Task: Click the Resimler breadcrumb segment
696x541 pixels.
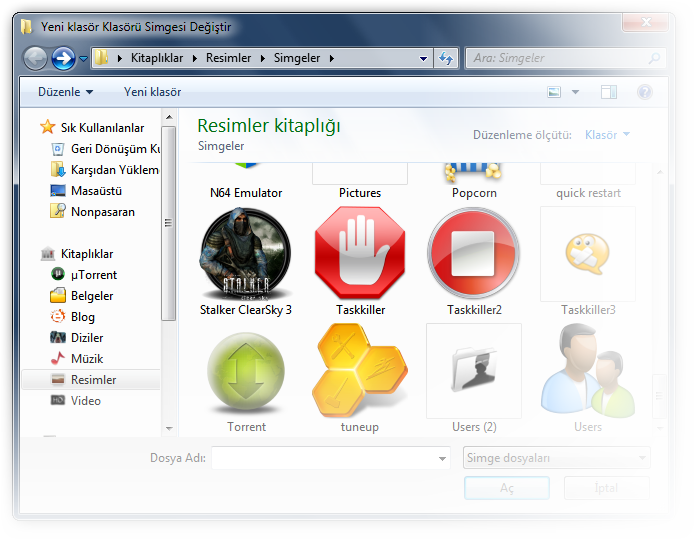Action: tap(229, 58)
